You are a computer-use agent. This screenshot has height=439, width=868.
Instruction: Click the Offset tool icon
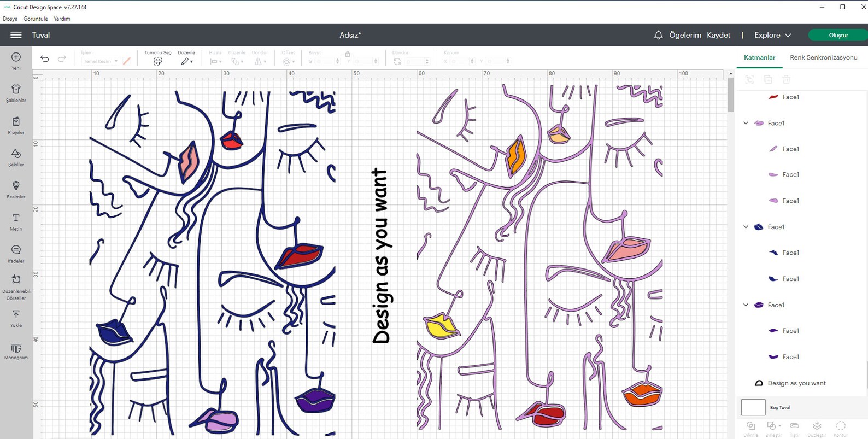[x=288, y=61]
